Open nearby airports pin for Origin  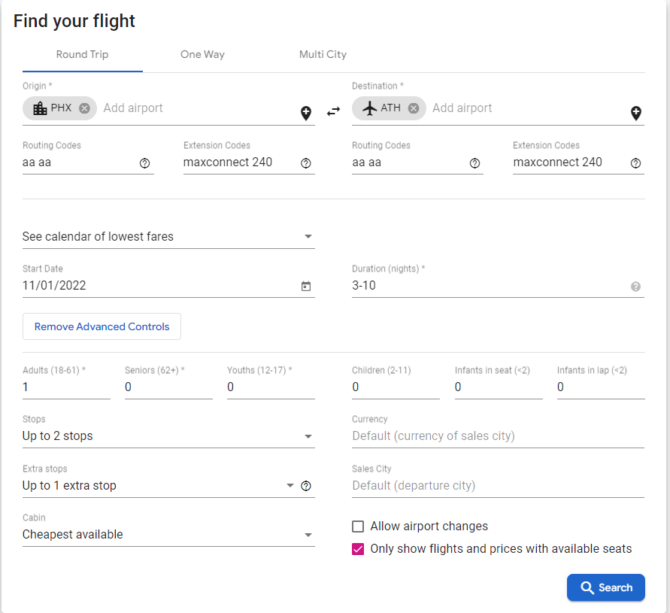coord(306,113)
